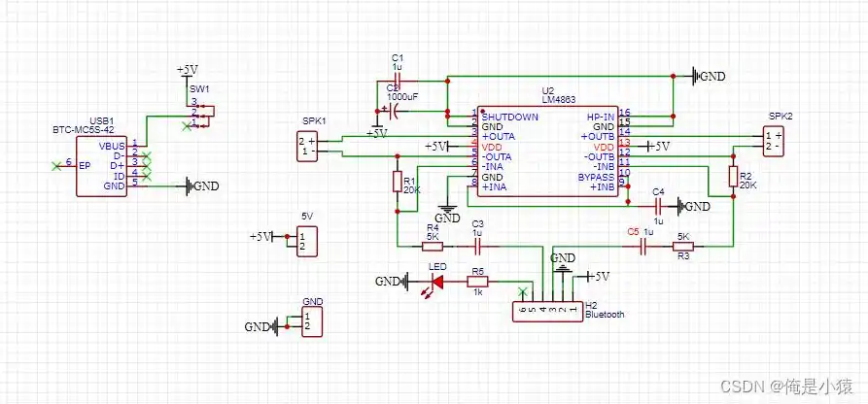
Task: Select capacitor C3 symbol
Action: coord(476,246)
